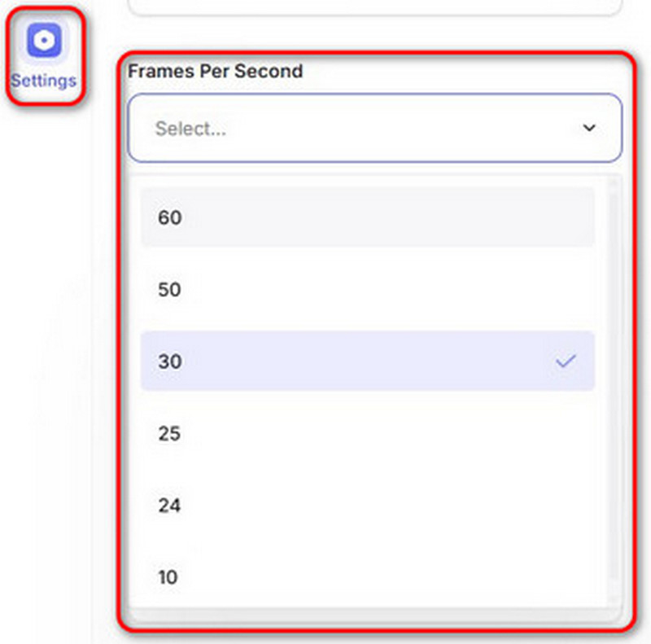Select the cinematic 24 fps entry
This screenshot has height=644, width=651.
coord(367,506)
